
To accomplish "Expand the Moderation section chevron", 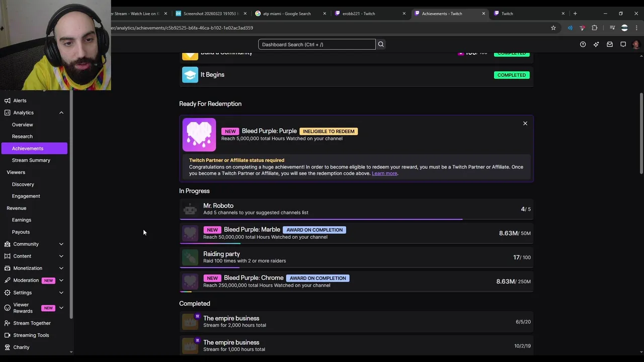I will point(61,280).
